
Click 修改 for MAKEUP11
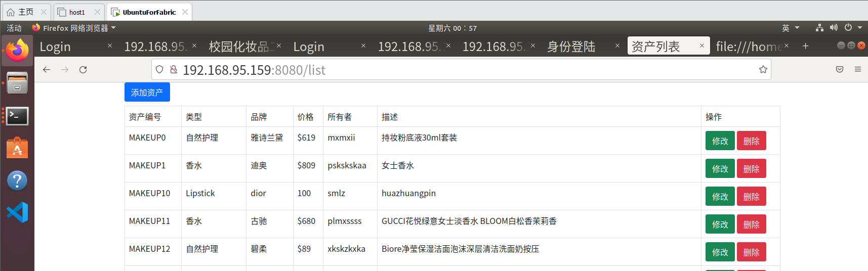[720, 224]
